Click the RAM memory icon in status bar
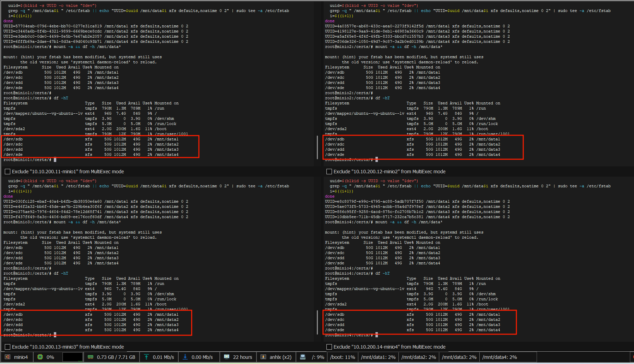 pos(91,357)
